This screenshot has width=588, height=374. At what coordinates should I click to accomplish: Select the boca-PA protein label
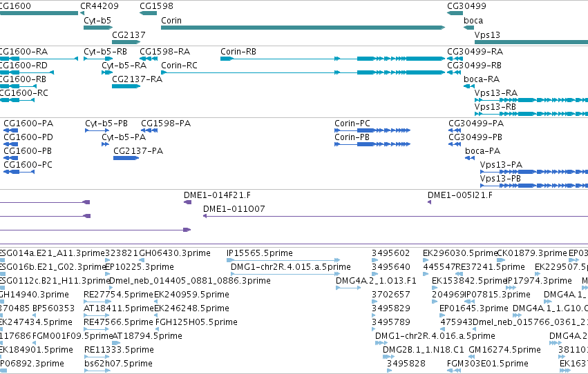[483, 151]
